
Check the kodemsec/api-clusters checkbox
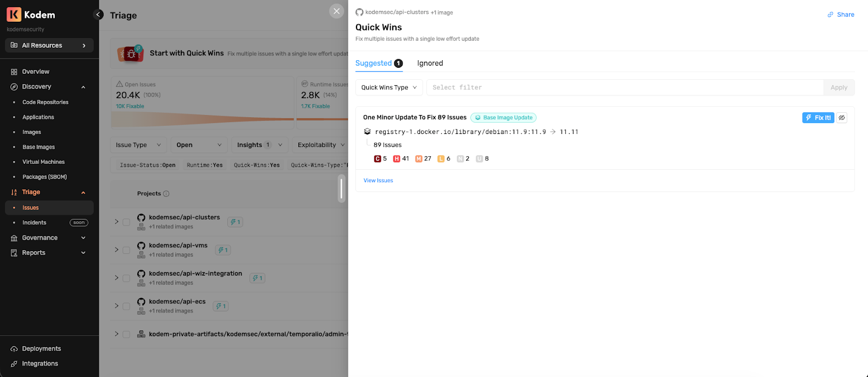pyautogui.click(x=126, y=222)
